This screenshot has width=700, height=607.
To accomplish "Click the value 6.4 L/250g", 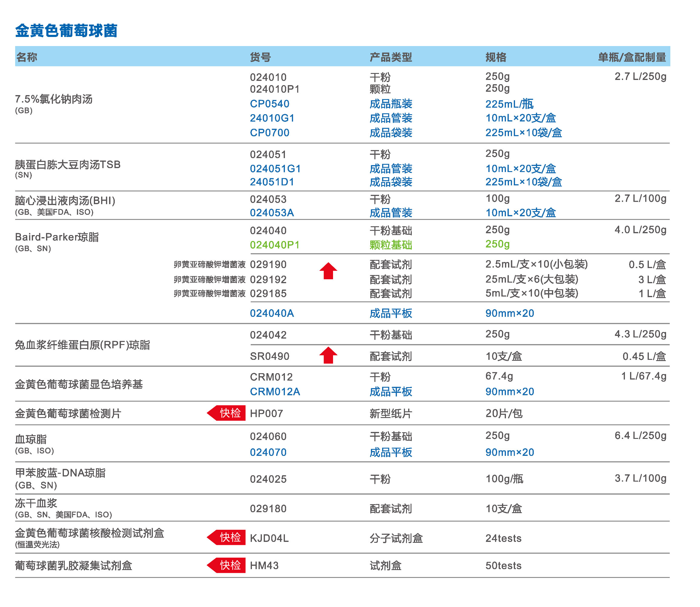I will (x=640, y=435).
